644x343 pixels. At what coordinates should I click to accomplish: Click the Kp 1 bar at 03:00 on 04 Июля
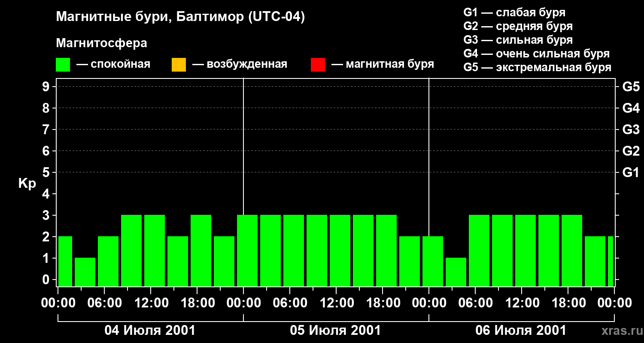coord(85,272)
